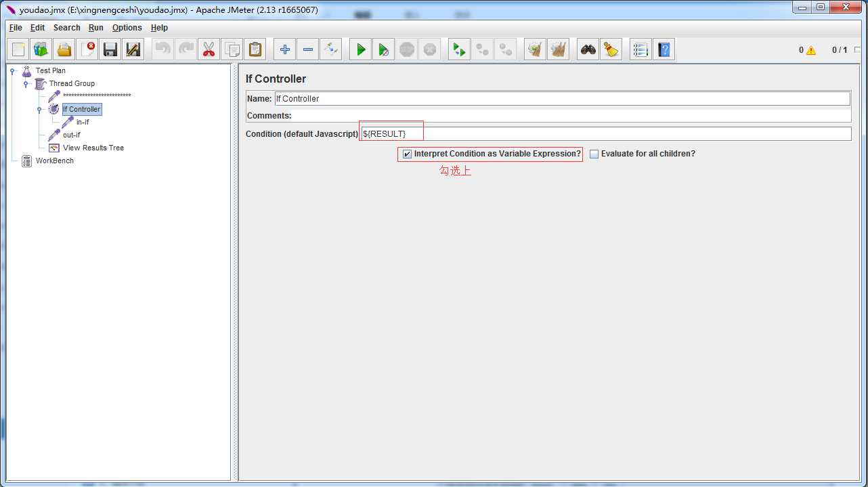Click the Clear All brooms icon

click(559, 49)
